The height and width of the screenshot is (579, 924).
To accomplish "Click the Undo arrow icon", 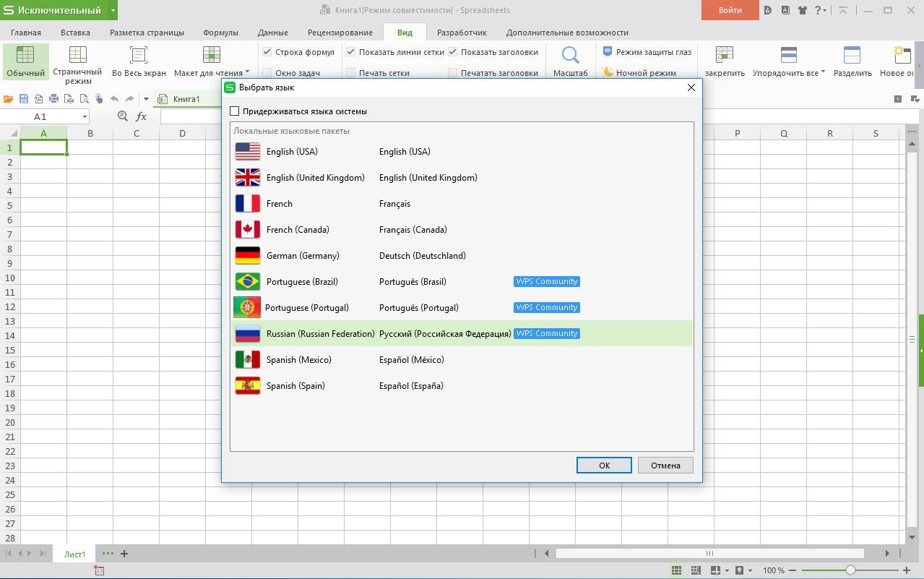I will tap(114, 99).
